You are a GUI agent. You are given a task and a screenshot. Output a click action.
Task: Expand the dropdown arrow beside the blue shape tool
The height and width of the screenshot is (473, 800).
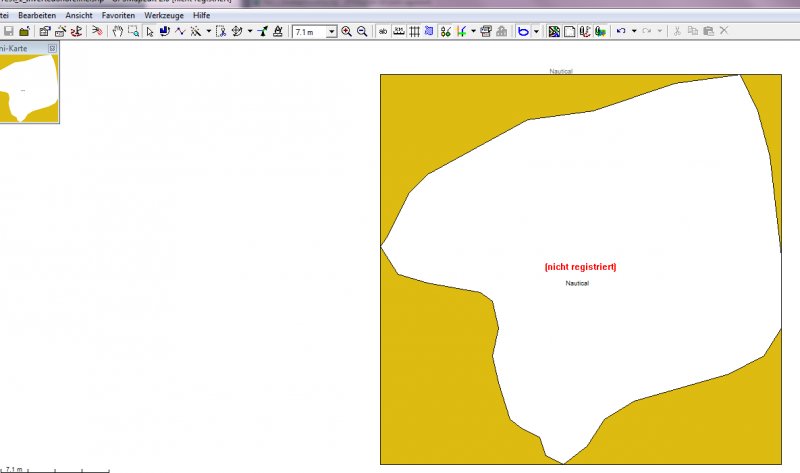[x=536, y=32]
